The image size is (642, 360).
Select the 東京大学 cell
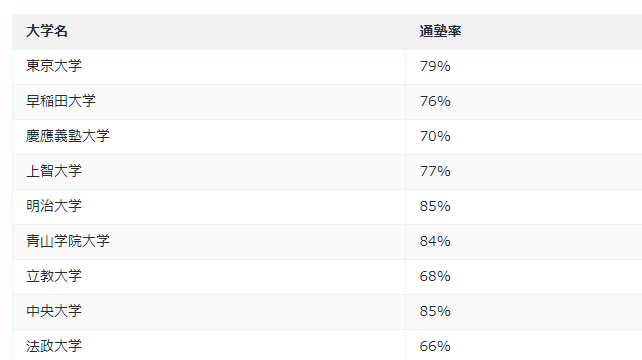pyautogui.click(x=209, y=67)
